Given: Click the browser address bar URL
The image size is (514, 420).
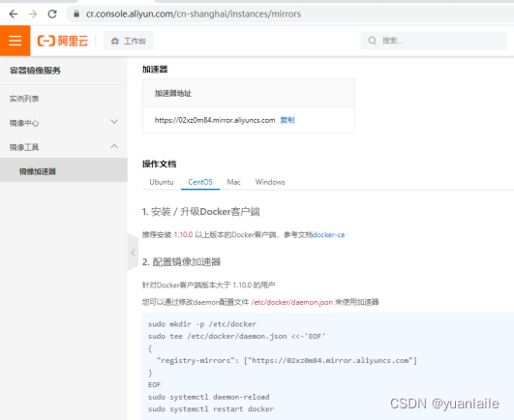Looking at the screenshot, I should point(194,15).
